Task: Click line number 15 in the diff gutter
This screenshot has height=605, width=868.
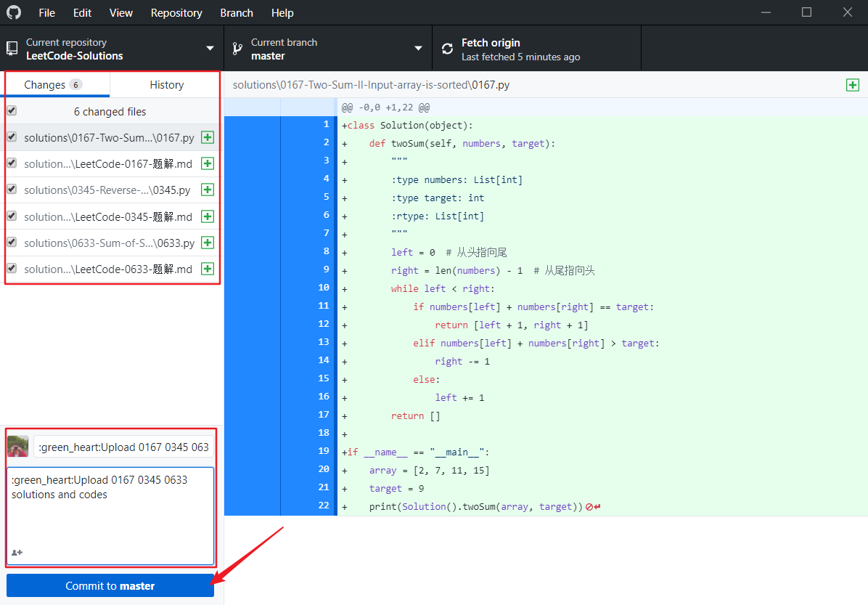Action: point(324,378)
